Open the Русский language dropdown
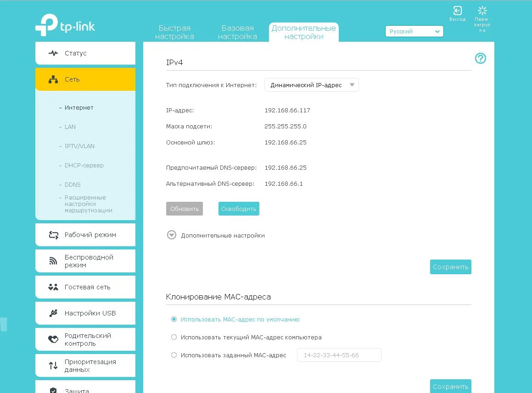Screen dimensions: 532x393 (x=414, y=31)
